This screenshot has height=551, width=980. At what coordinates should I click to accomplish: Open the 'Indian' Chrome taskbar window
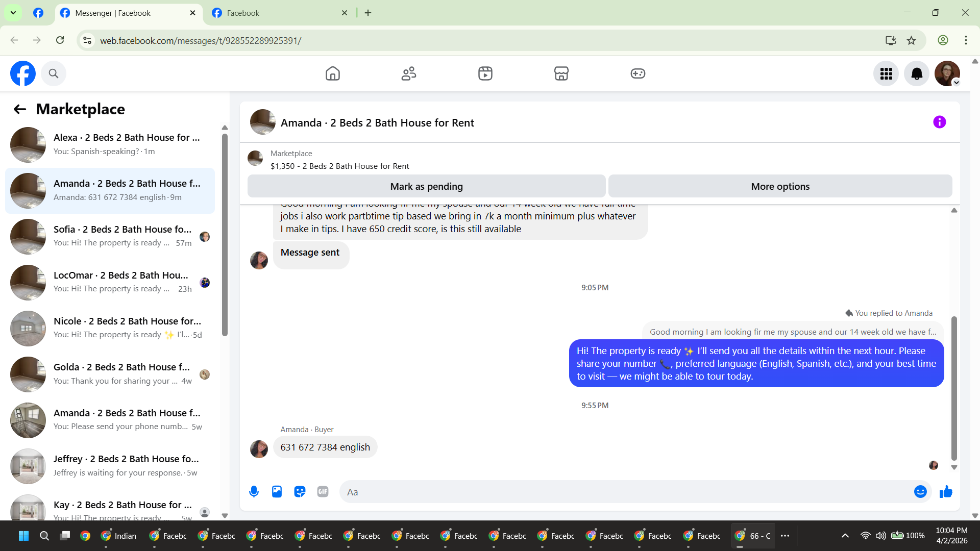119,536
